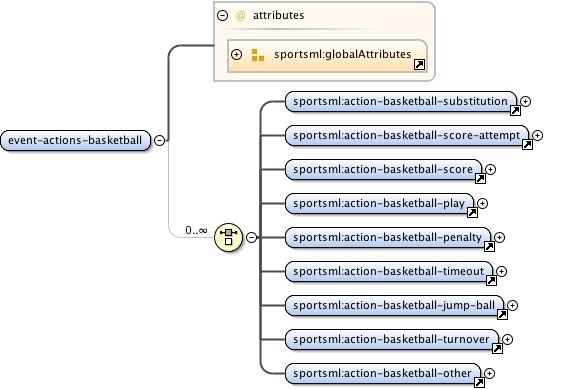561x389 pixels.
Task: Click the choice compositor icon
Action: (228, 237)
